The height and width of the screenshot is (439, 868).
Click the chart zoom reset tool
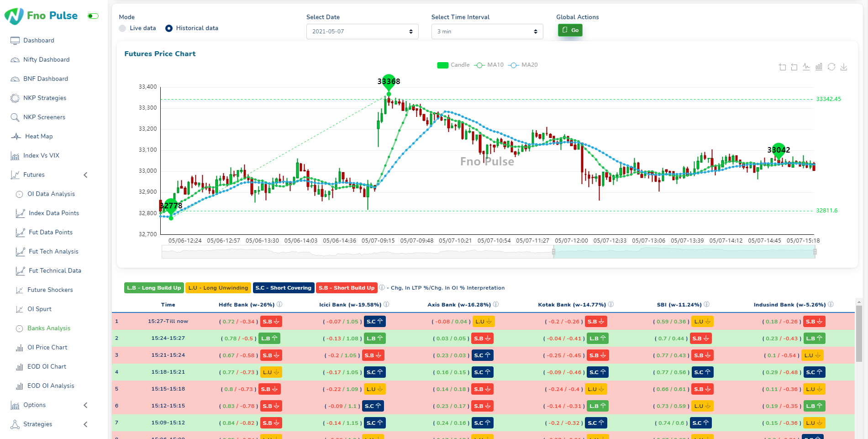(794, 67)
